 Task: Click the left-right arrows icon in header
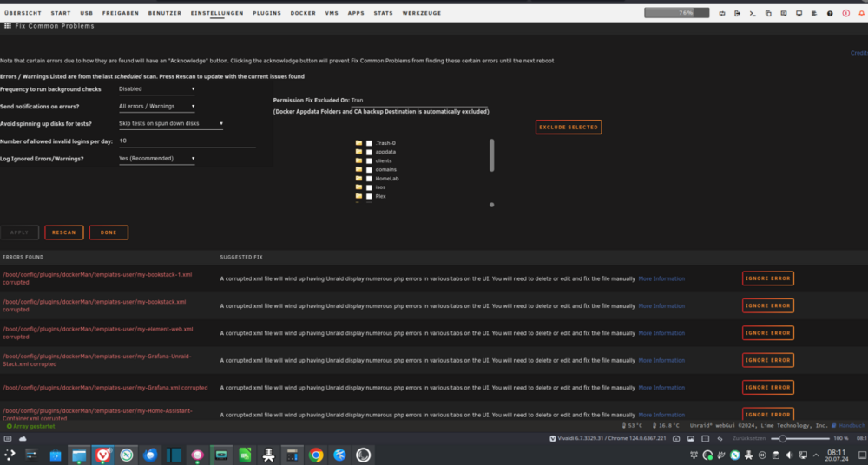(722, 13)
